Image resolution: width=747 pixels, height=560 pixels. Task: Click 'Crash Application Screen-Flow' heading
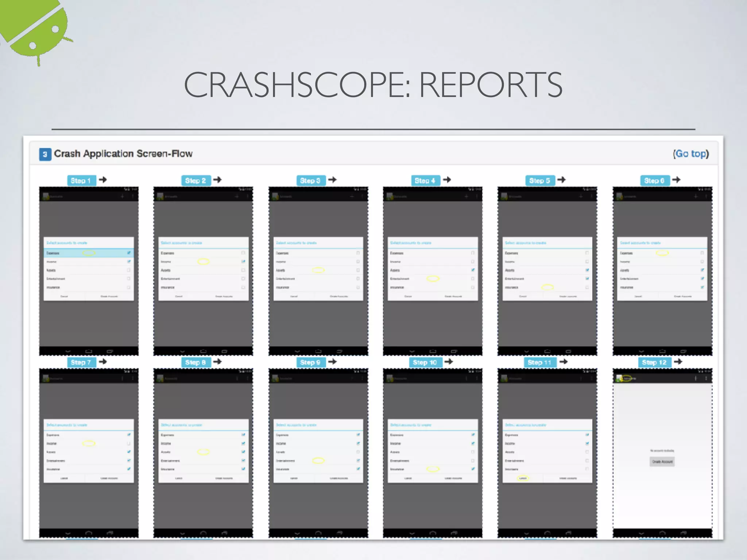point(123,154)
